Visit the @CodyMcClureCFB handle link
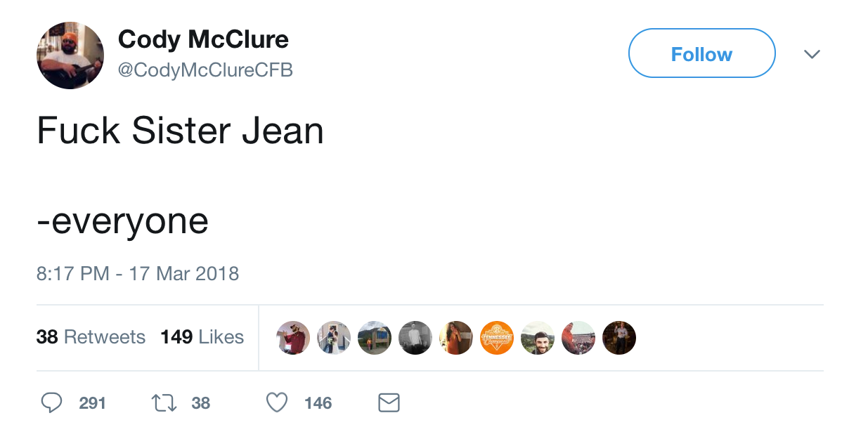The image size is (868, 446). (x=205, y=70)
